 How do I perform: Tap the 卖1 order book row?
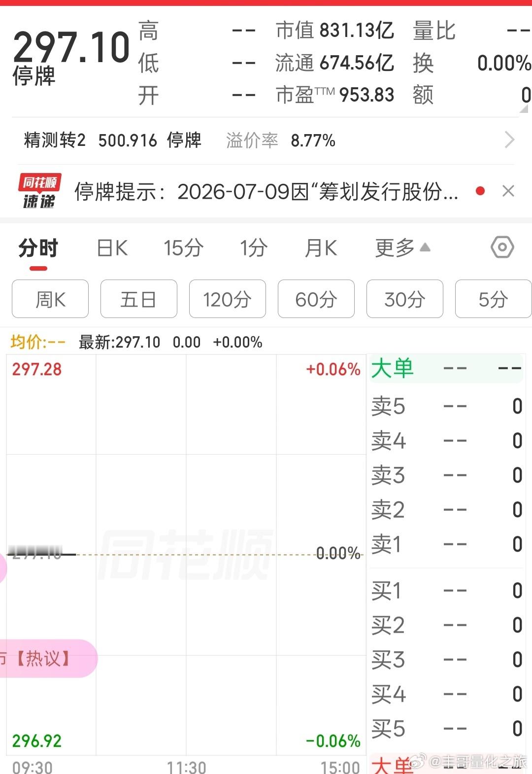tap(446, 544)
